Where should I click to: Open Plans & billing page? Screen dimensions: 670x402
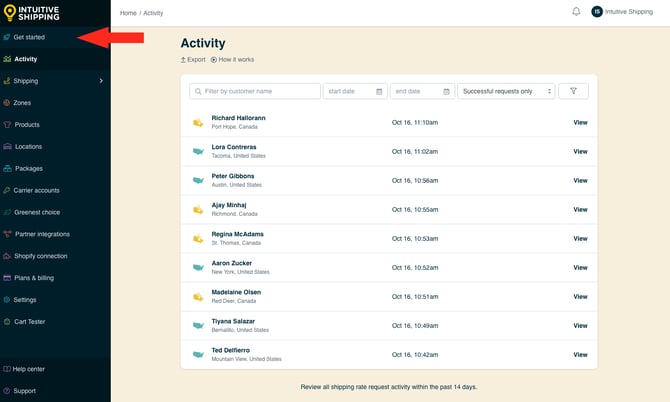(x=34, y=278)
